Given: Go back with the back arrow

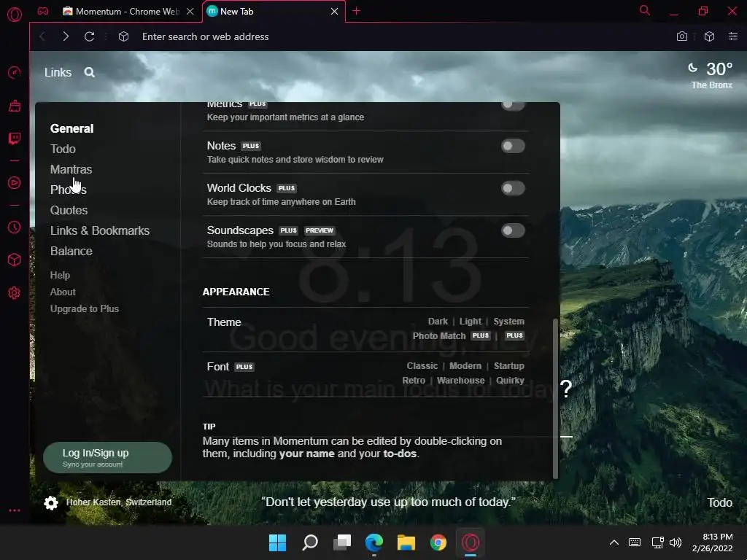Looking at the screenshot, I should [x=42, y=36].
